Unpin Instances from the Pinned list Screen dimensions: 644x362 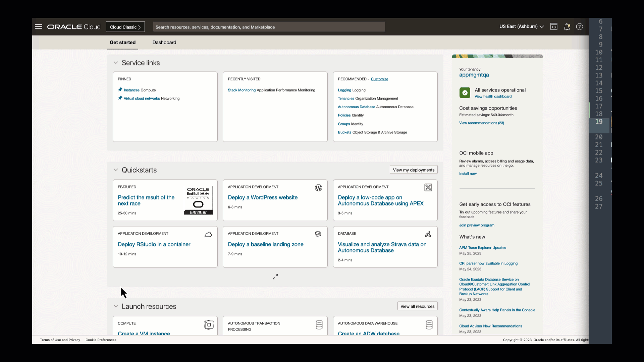pos(120,89)
